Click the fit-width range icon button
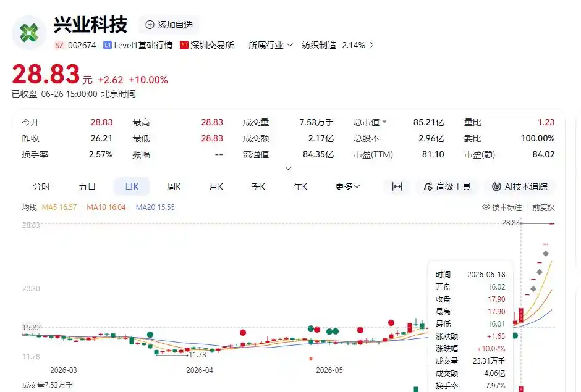The width and height of the screenshot is (581, 392). [x=397, y=186]
